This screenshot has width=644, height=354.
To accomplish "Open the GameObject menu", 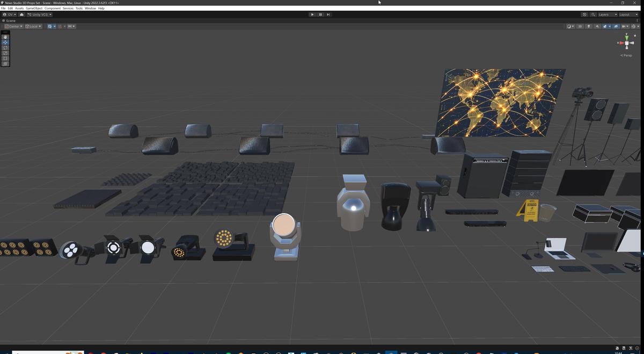I will [x=34, y=9].
